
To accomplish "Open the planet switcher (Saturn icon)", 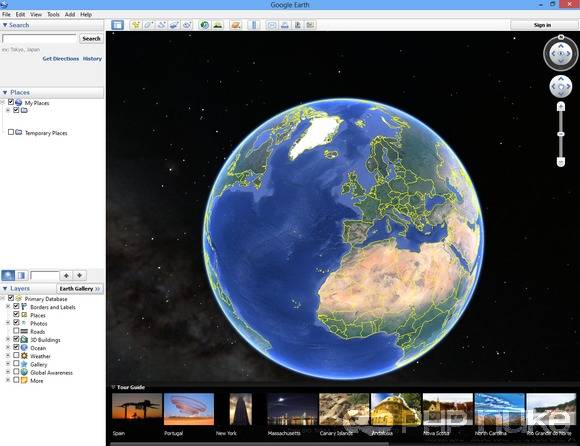I will coord(236,25).
